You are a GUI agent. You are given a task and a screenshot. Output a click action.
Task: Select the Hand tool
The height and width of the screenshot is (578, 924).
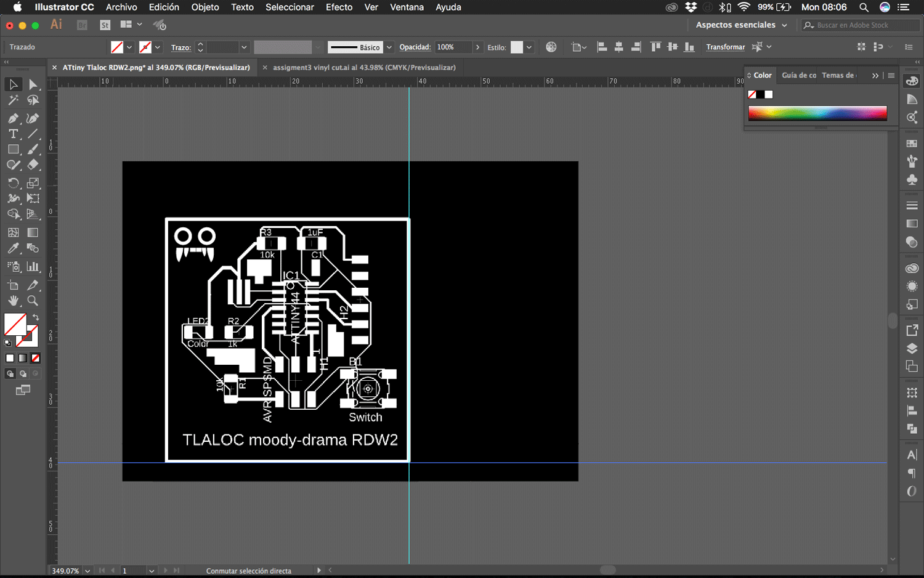click(x=13, y=301)
